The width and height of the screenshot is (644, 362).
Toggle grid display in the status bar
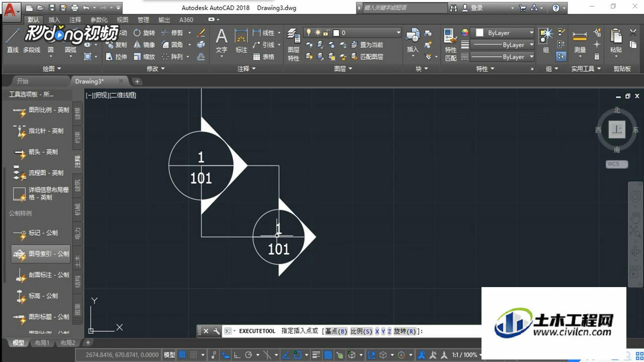pos(182,355)
